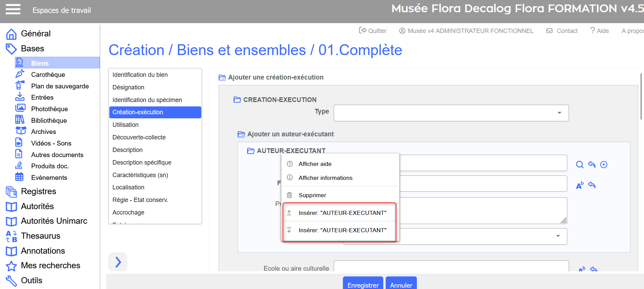This screenshot has height=289, width=644.
Task: Click the magnifier search icon beside author field
Action: coord(579,165)
